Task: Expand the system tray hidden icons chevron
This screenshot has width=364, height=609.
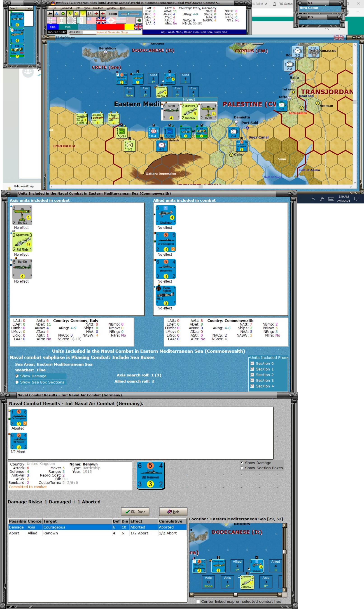Action: (x=313, y=199)
